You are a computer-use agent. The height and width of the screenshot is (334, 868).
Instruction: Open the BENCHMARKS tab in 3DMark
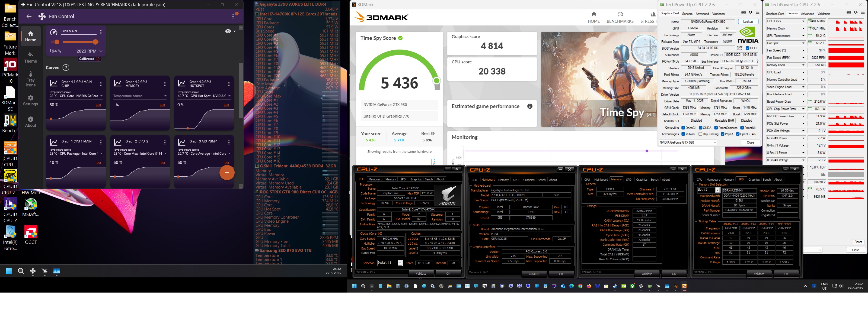tap(620, 18)
